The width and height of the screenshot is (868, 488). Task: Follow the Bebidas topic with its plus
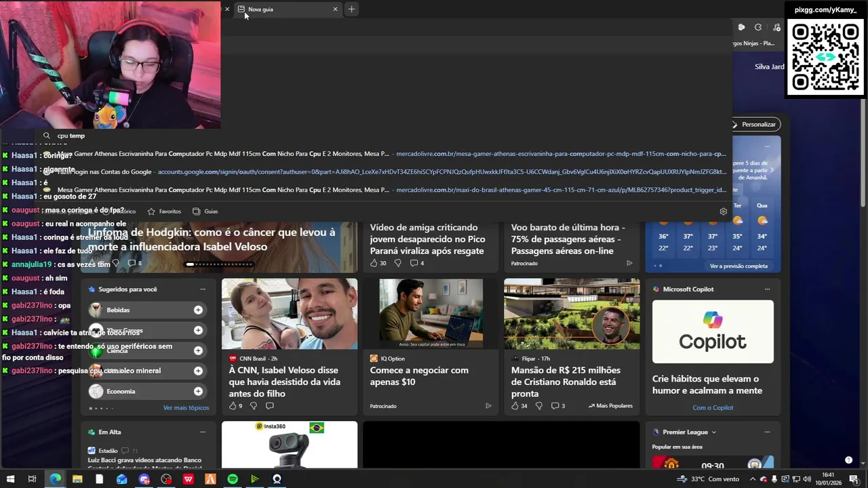coord(198,310)
